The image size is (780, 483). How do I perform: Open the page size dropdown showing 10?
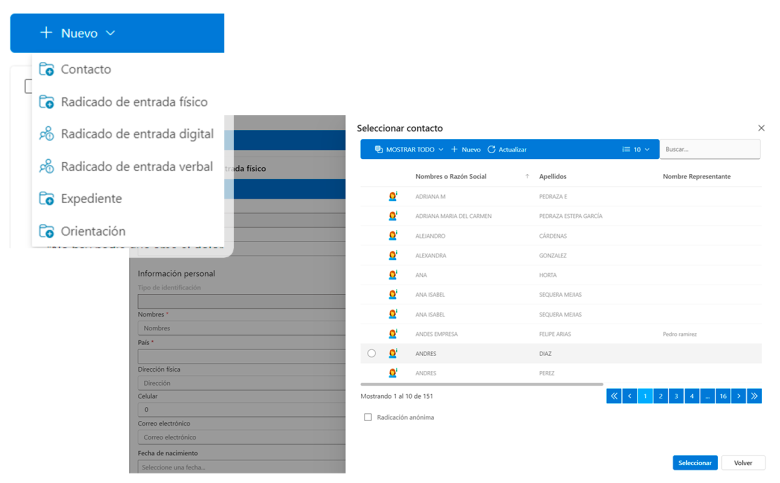click(x=636, y=150)
